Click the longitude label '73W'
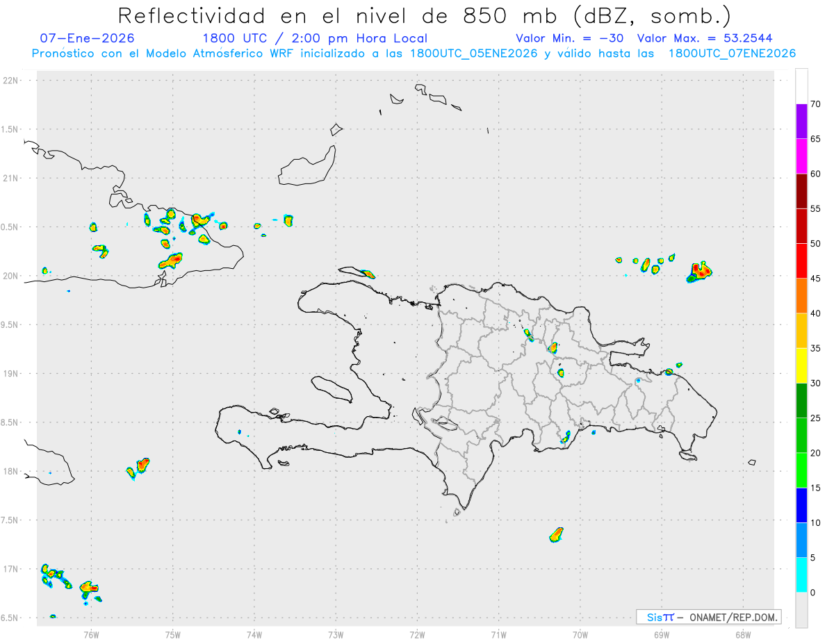 coord(336,634)
